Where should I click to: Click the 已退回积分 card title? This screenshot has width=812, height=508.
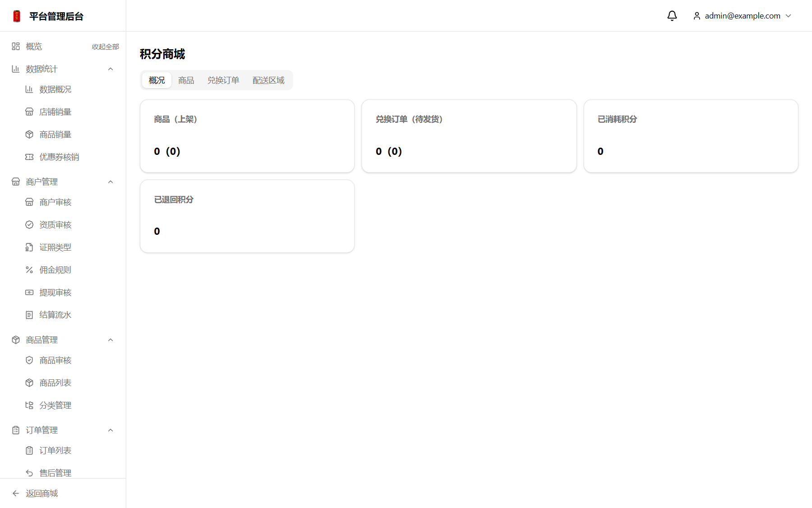point(174,200)
